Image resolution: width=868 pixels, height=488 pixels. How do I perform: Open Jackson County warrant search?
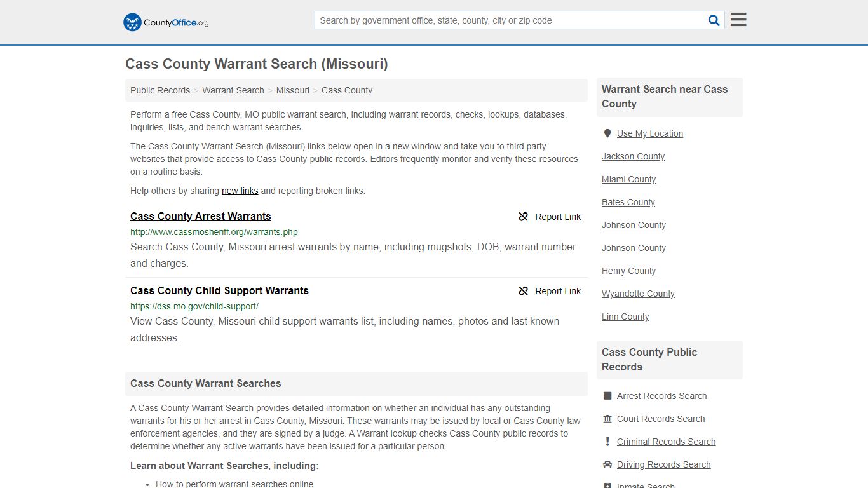634,156
